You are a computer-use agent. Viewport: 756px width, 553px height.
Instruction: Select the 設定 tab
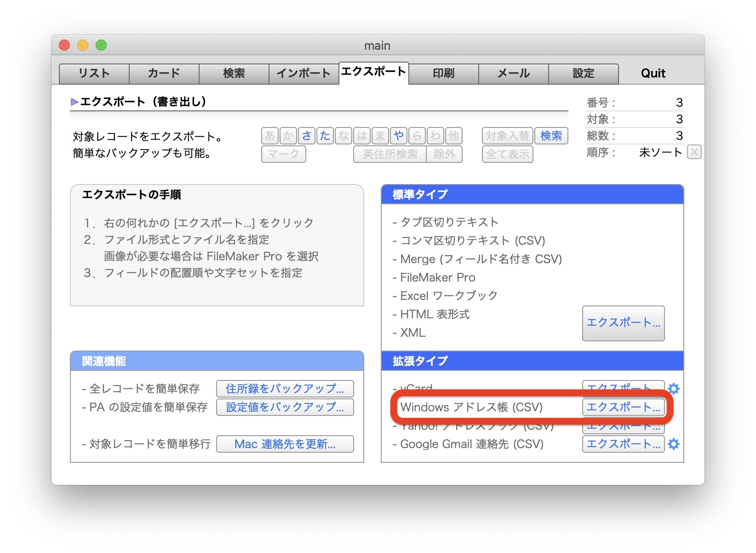584,74
